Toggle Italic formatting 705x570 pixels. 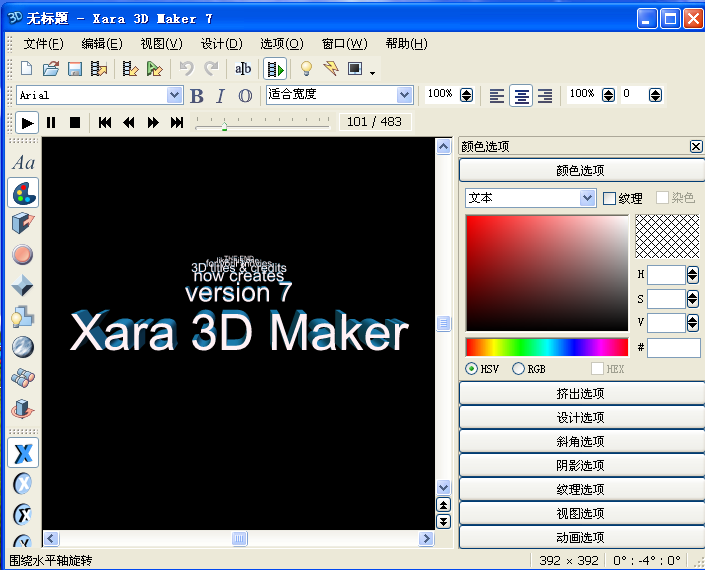(x=220, y=96)
